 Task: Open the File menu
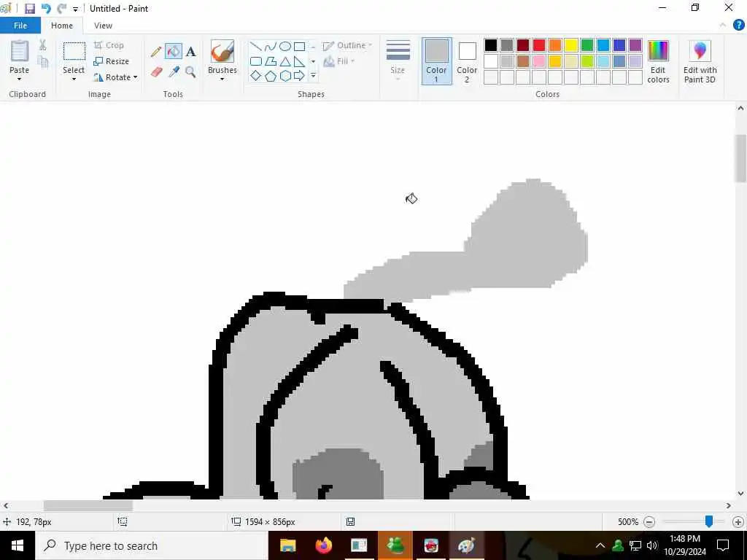coord(20,26)
